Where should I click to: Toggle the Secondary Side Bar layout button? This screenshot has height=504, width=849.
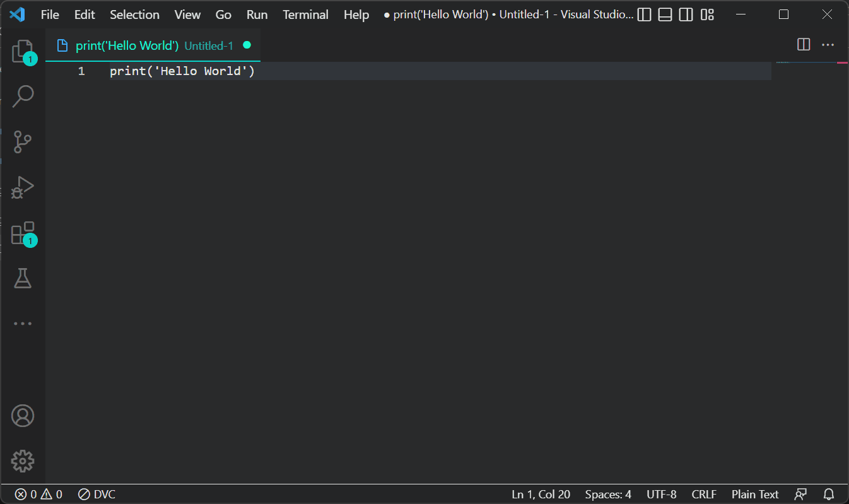(x=686, y=15)
